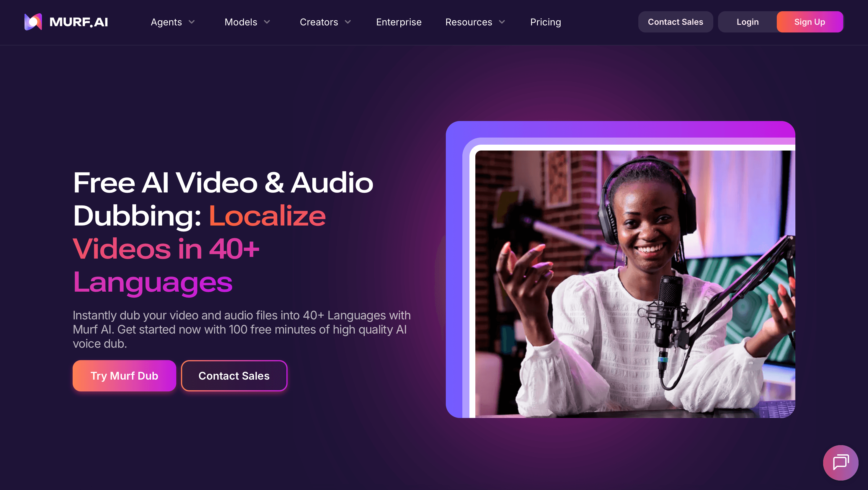Visit the Pricing page
Image resolution: width=868 pixels, height=490 pixels.
click(x=546, y=22)
